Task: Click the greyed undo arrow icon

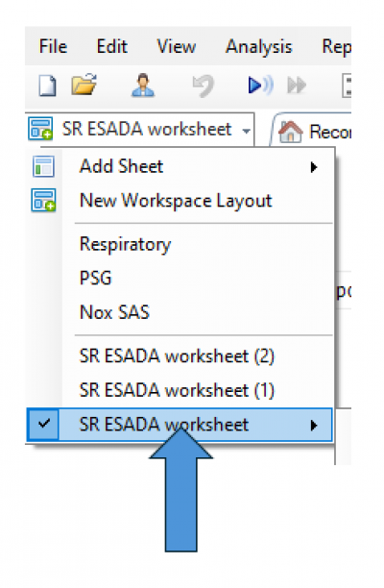Action: tap(204, 86)
